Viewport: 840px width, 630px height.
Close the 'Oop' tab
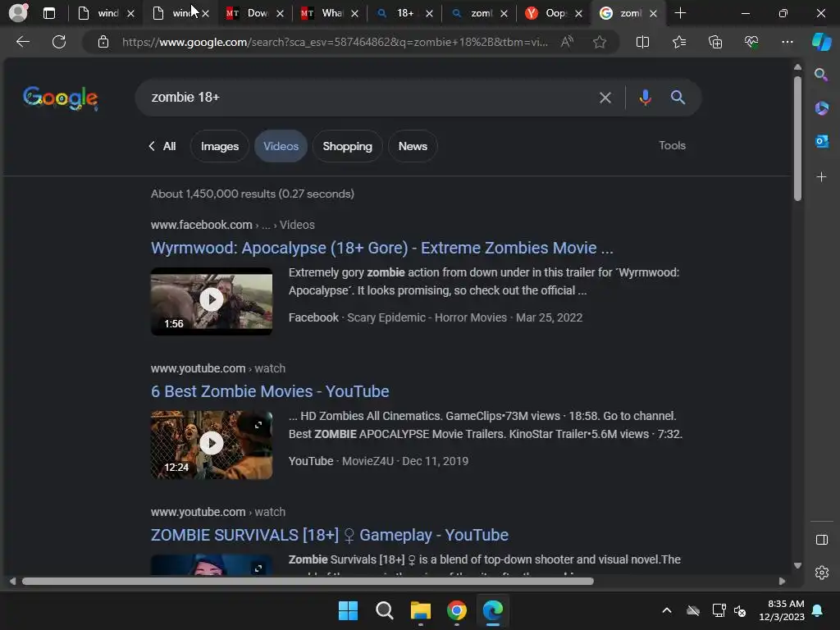click(578, 13)
